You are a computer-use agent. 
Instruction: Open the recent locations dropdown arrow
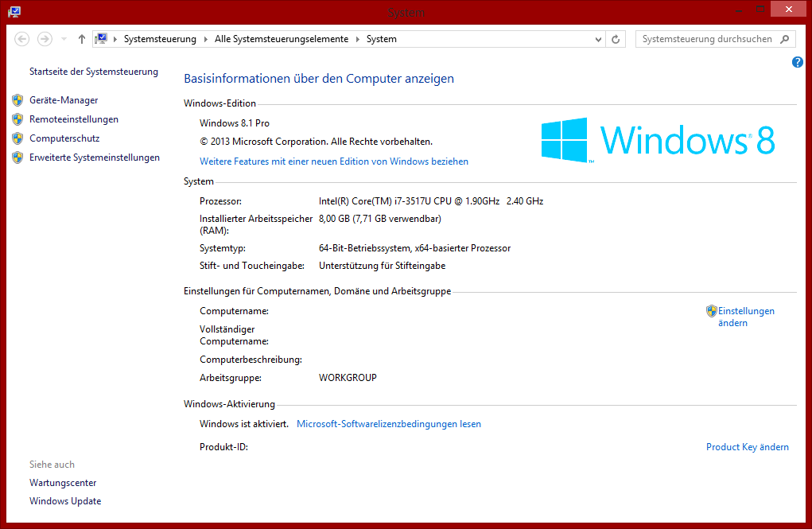point(64,39)
